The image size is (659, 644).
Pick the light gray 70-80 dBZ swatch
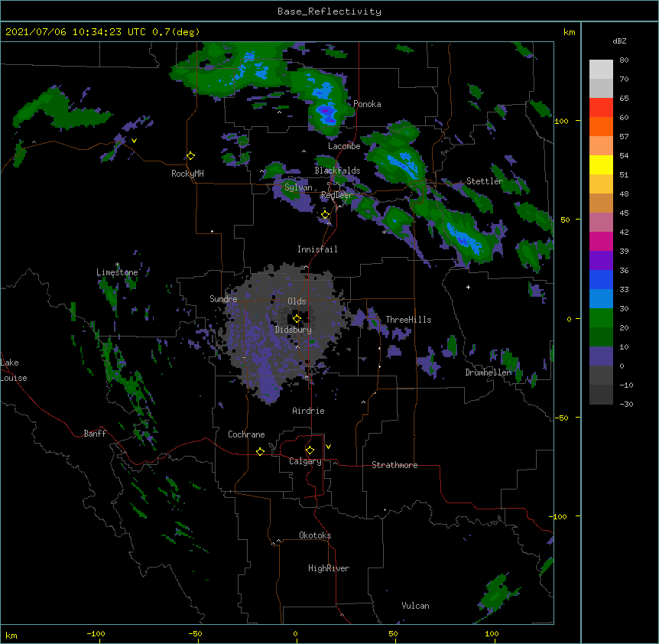pos(601,70)
